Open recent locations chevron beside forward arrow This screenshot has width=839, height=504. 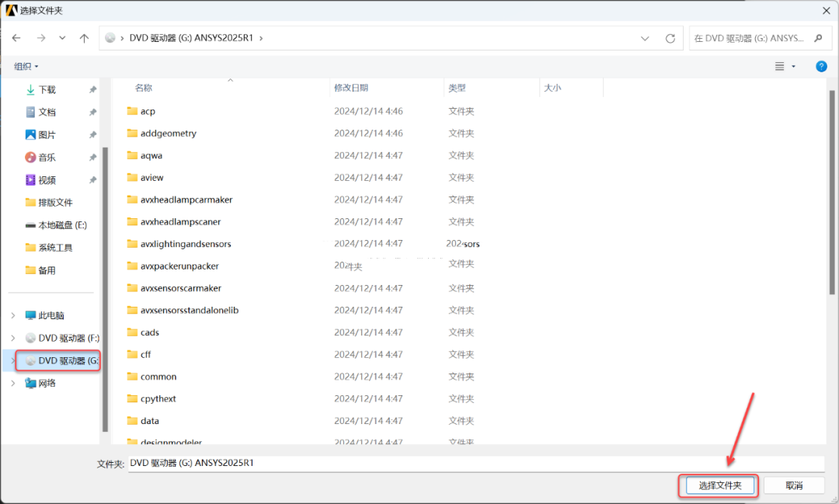pyautogui.click(x=63, y=38)
